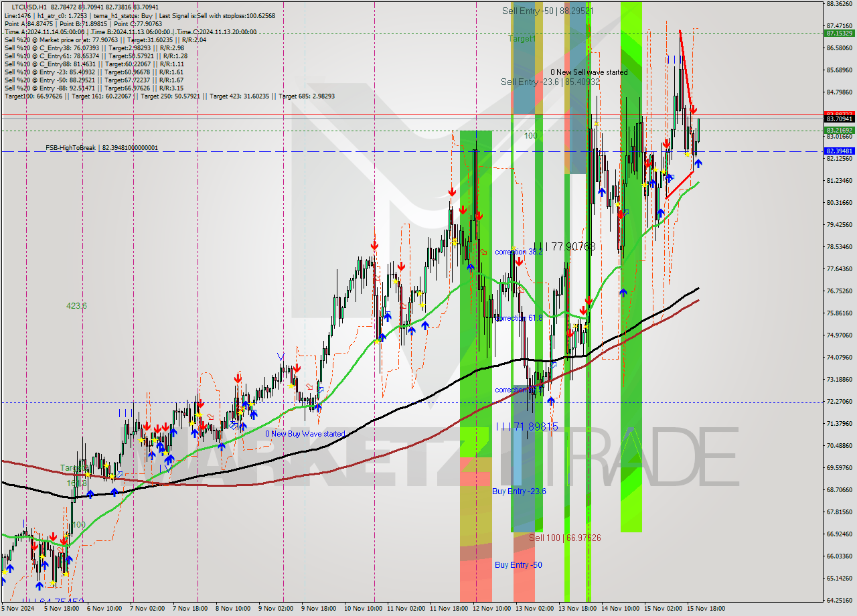The image size is (857, 616).
Task: Click the 75.86160 price axis label
Action: [x=839, y=313]
